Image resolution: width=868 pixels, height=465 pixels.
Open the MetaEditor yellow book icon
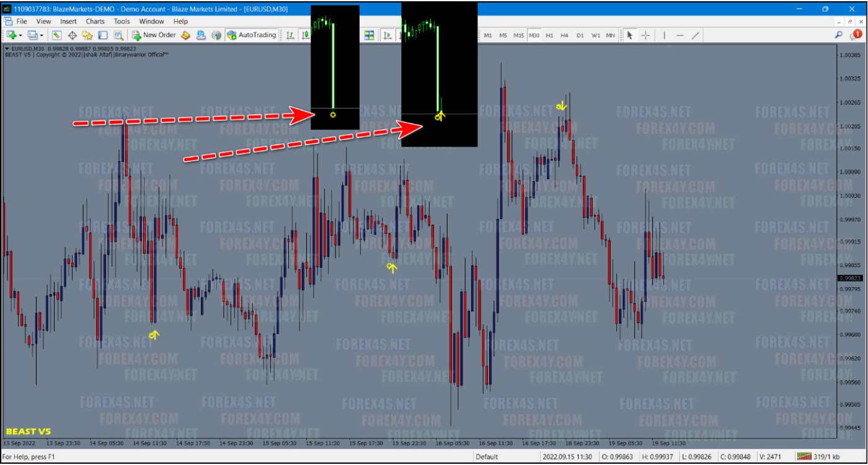pyautogui.click(x=186, y=35)
